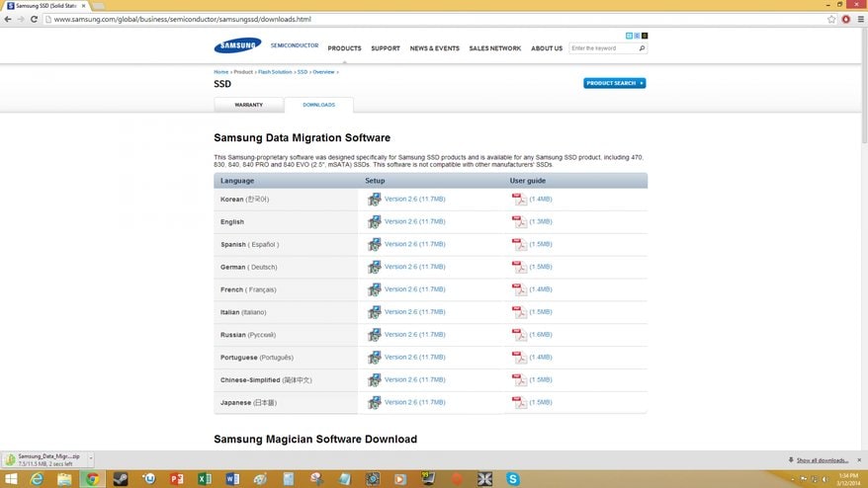
Task: Download the Japanese setup installer icon
Action: tap(375, 403)
